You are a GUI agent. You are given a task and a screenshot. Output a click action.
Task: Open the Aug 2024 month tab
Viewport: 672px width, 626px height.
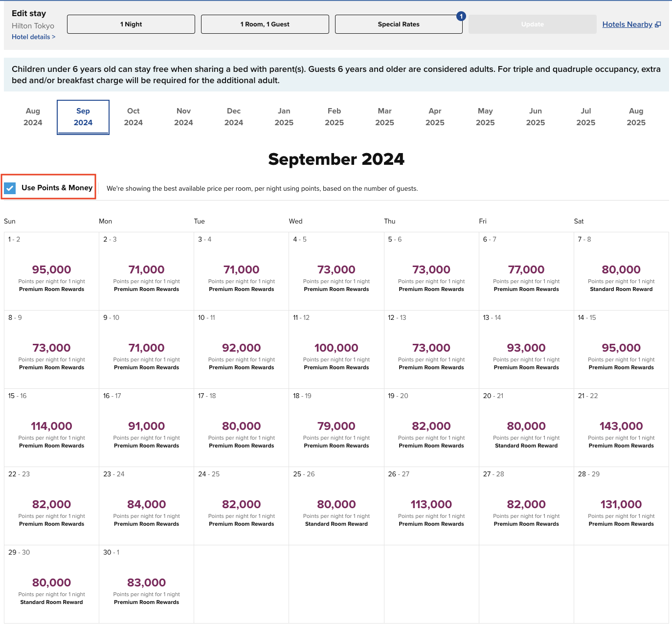33,117
